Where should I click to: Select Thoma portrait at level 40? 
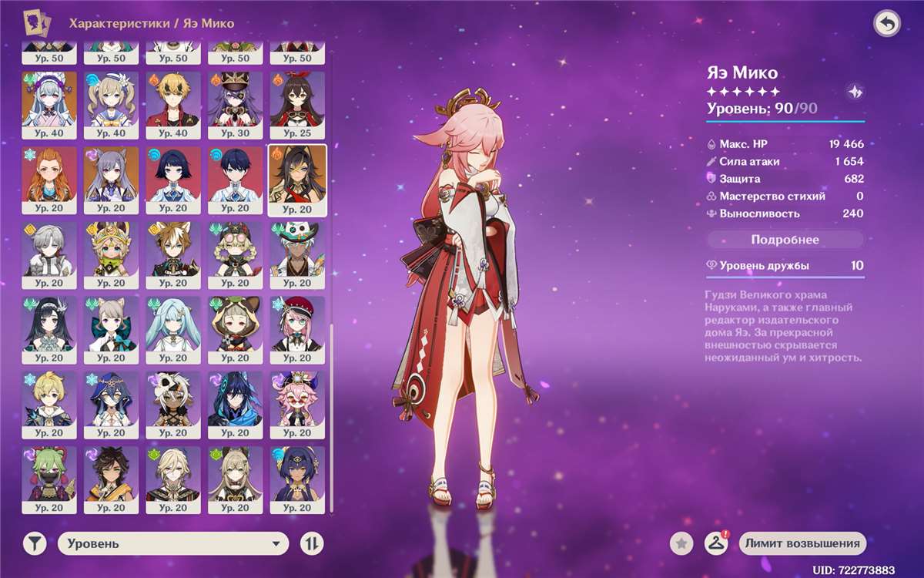point(173,106)
